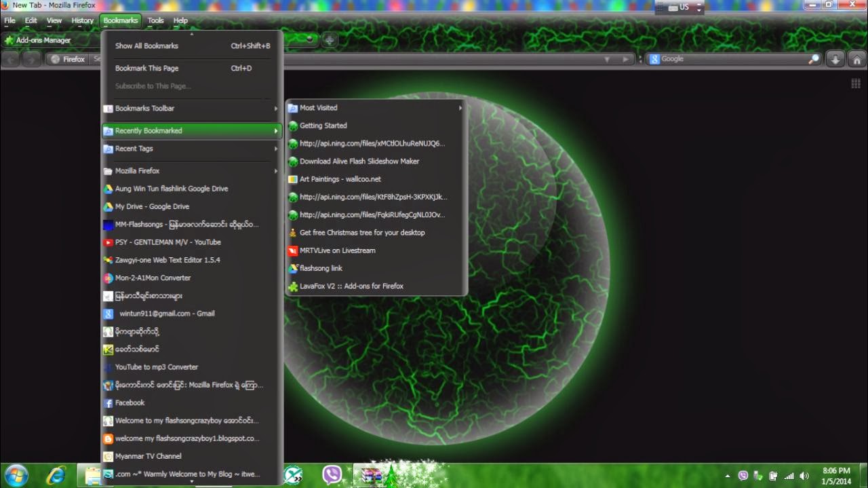Click Myanmar TV Channel bookmark icon

click(108, 457)
